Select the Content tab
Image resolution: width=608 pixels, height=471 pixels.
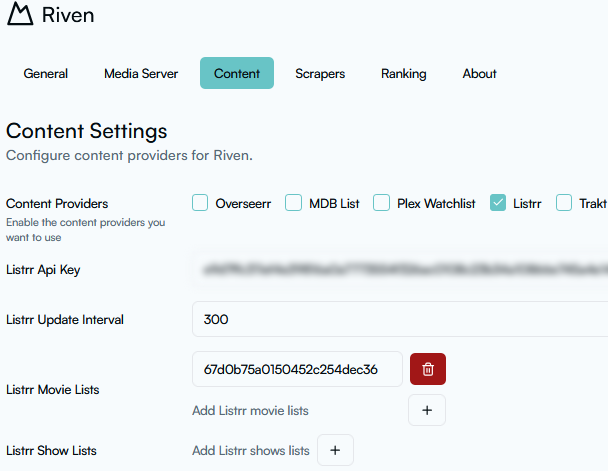tap(237, 73)
